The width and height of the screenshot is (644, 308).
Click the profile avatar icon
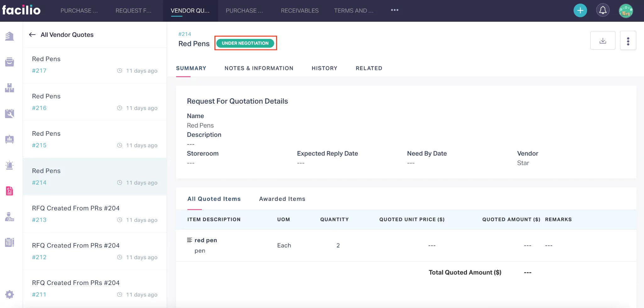coord(626,10)
